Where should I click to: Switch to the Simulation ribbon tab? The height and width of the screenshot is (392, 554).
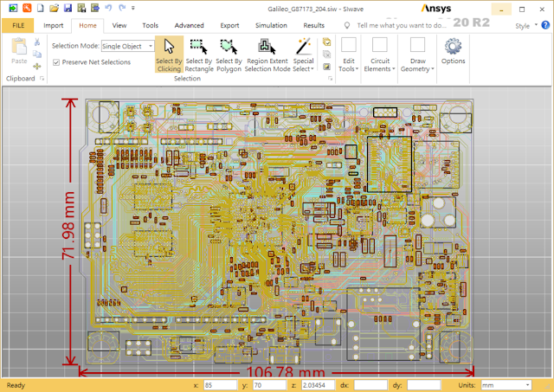271,25
